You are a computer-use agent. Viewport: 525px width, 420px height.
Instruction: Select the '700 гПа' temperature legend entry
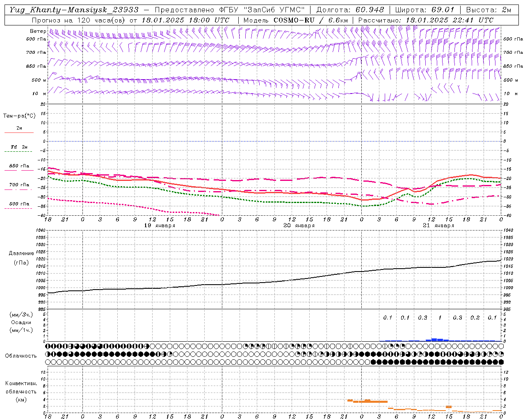19,185
